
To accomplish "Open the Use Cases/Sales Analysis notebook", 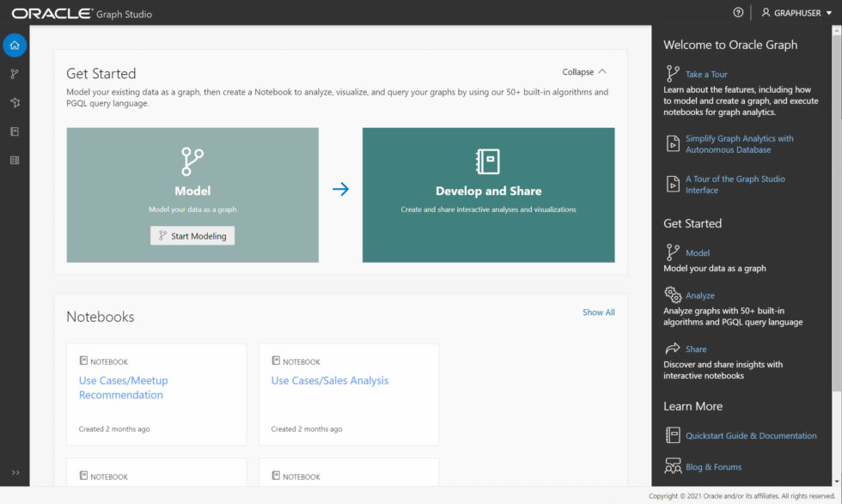I will (330, 380).
